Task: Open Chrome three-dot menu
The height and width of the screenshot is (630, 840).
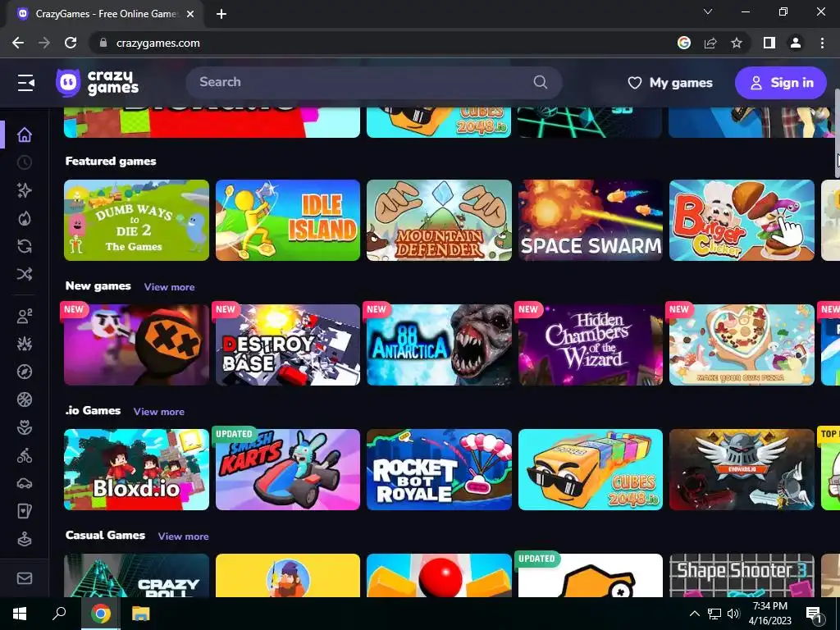Action: pyautogui.click(x=822, y=43)
